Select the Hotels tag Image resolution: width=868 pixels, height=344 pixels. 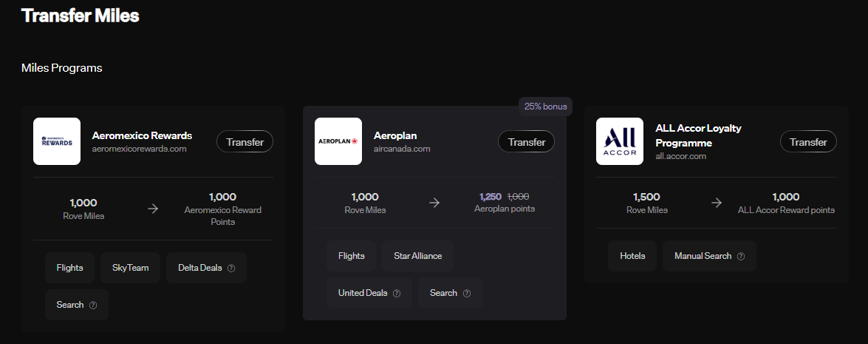(x=632, y=256)
